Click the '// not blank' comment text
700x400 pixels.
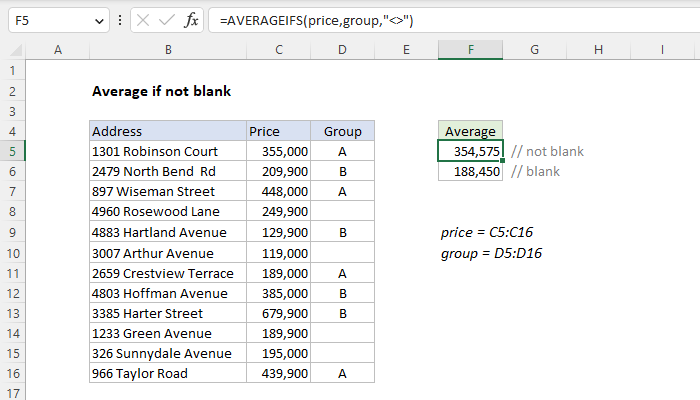[x=547, y=151]
